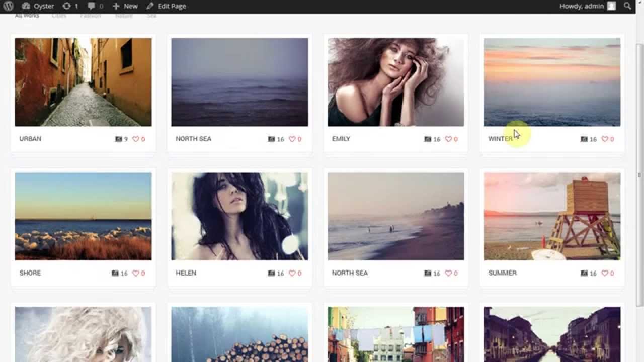Screen dimensions: 644x362
Task: Open the Urban alley street thumbnail
Action: pos(83,82)
